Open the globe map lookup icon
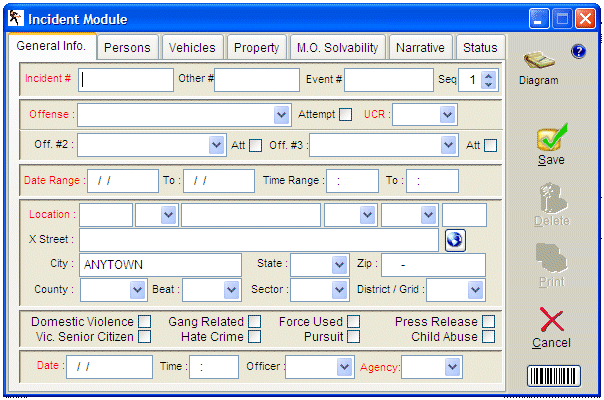This screenshot has width=604, height=400. click(x=455, y=240)
